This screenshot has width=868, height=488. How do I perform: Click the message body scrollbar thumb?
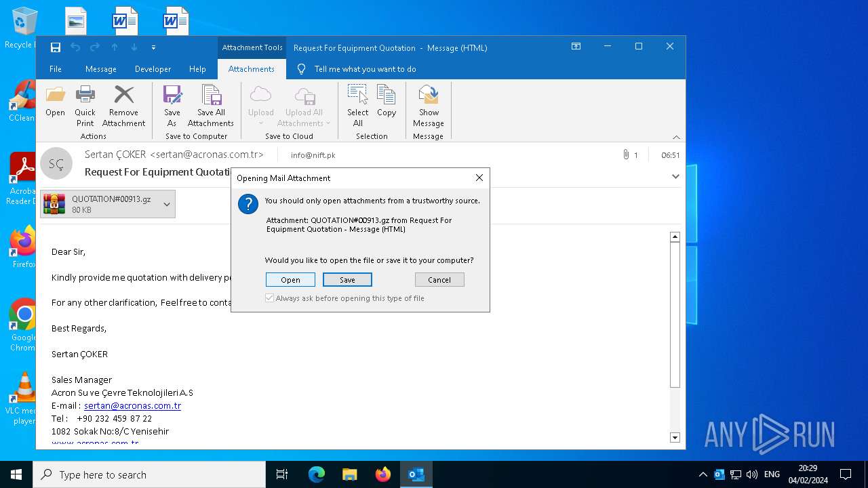pos(675,314)
